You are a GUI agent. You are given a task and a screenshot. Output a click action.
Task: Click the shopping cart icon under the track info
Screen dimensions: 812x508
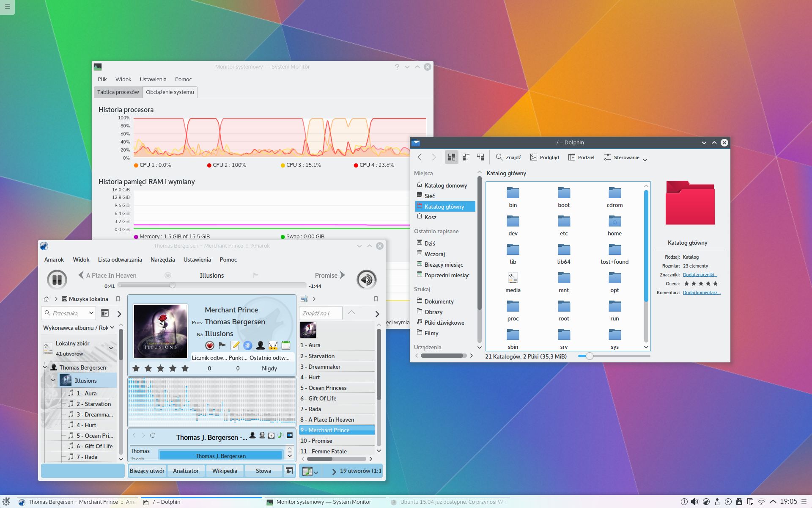coord(273,345)
